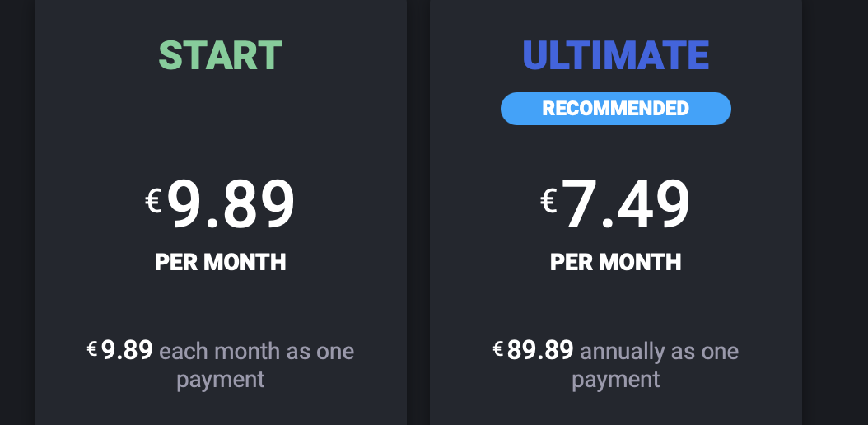Screen dimensions: 868x425
Task: Click the 'each month as one' text
Action: [x=256, y=351]
